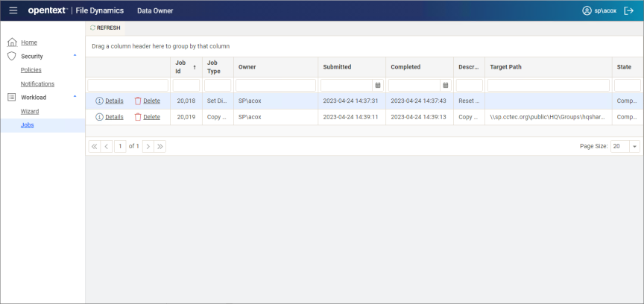Viewport: 644px width, 304px height.
Task: Open the Submitted filter calendar picker
Action: (378, 86)
